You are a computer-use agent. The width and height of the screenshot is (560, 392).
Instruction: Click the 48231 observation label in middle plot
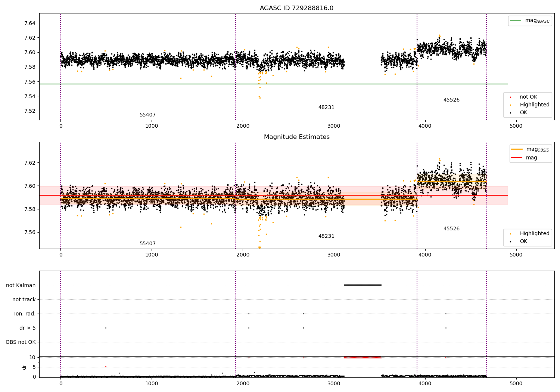pyautogui.click(x=326, y=236)
